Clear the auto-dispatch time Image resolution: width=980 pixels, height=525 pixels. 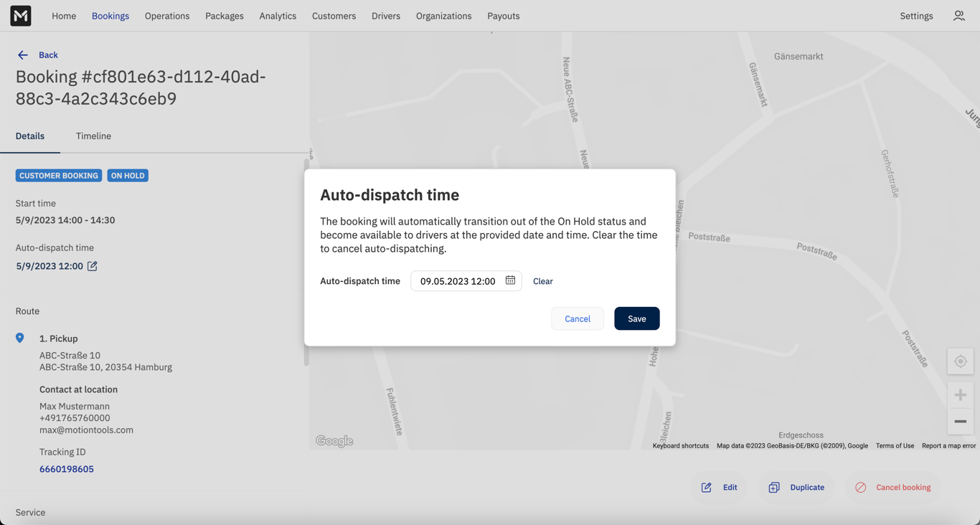pyautogui.click(x=543, y=281)
